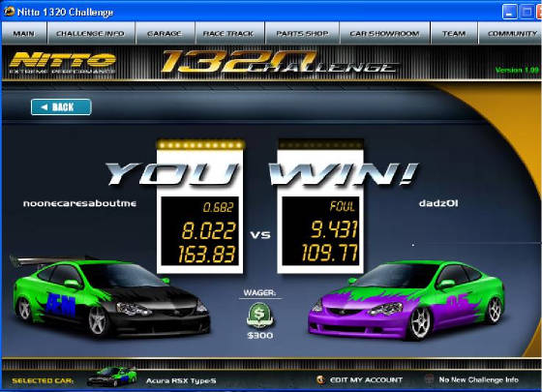Click the 1320 Challenge gold logo
The width and height of the screenshot is (542, 392).
280,62
